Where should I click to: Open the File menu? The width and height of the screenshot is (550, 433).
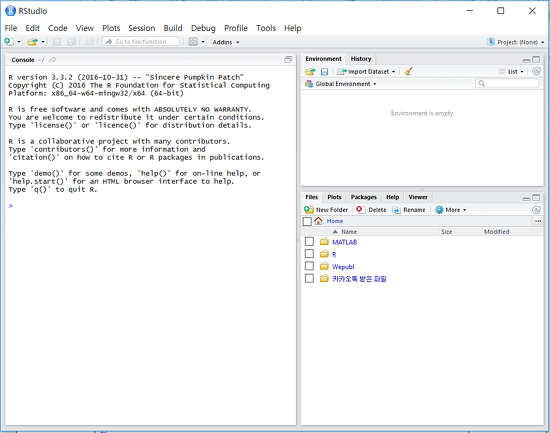pos(11,28)
